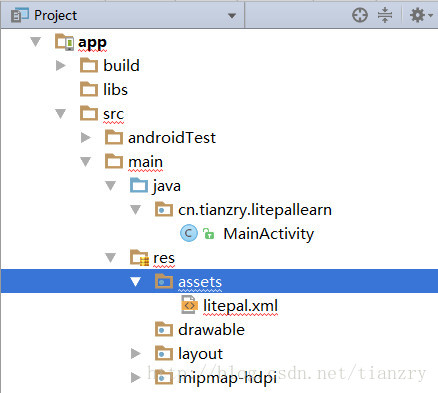Select the 'app' module label
438x393 pixels.
[92, 43]
